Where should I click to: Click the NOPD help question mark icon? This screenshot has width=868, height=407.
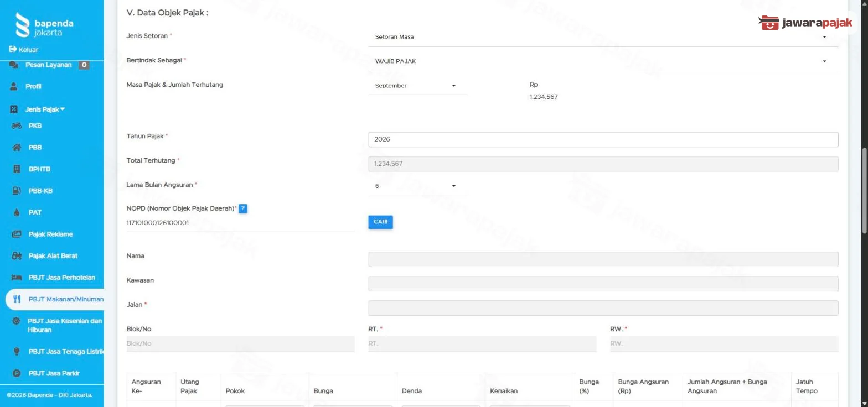[242, 208]
